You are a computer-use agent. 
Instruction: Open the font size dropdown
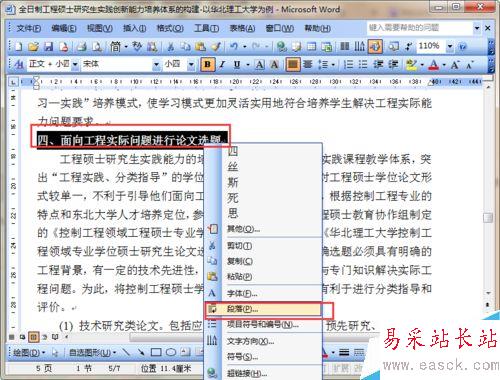click(x=191, y=64)
